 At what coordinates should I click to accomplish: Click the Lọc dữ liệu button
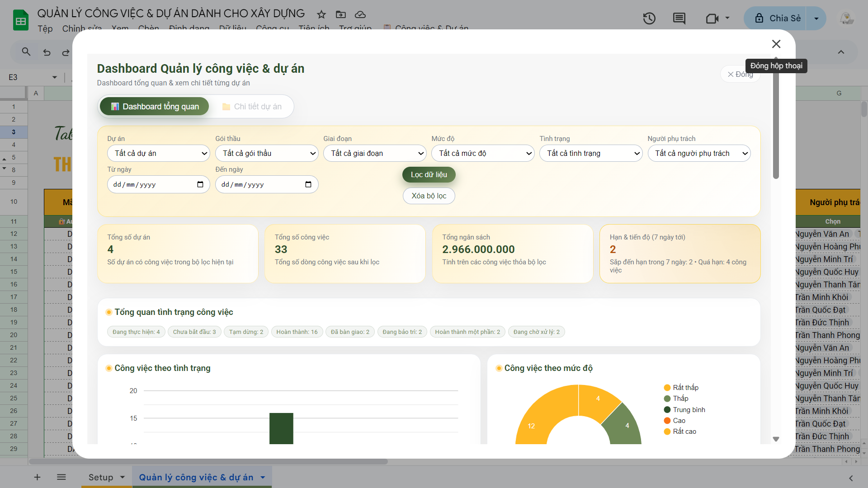429,175
